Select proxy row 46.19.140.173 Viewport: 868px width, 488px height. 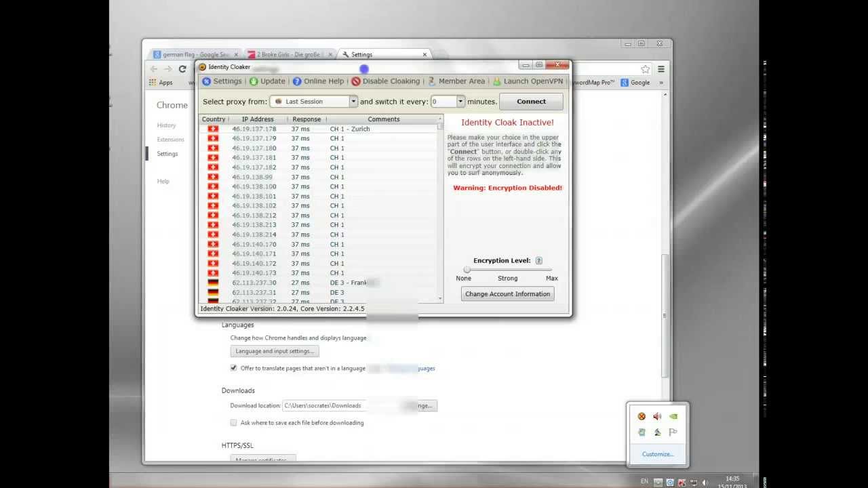318,273
